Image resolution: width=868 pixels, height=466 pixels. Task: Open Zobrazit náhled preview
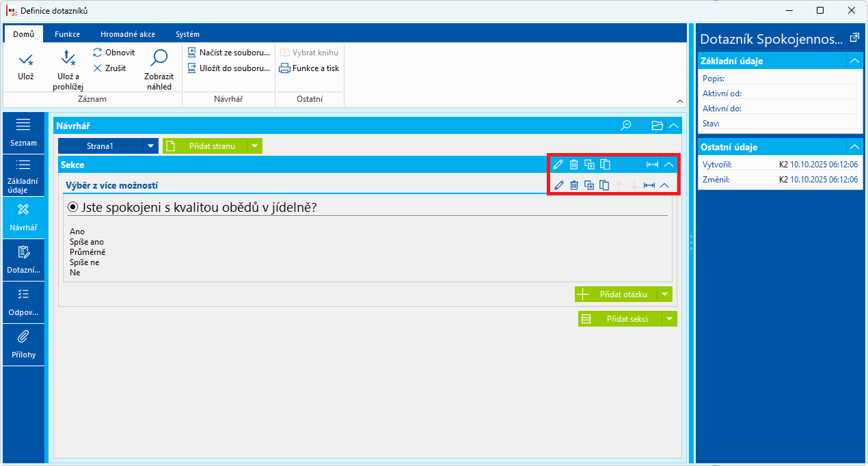coord(159,70)
